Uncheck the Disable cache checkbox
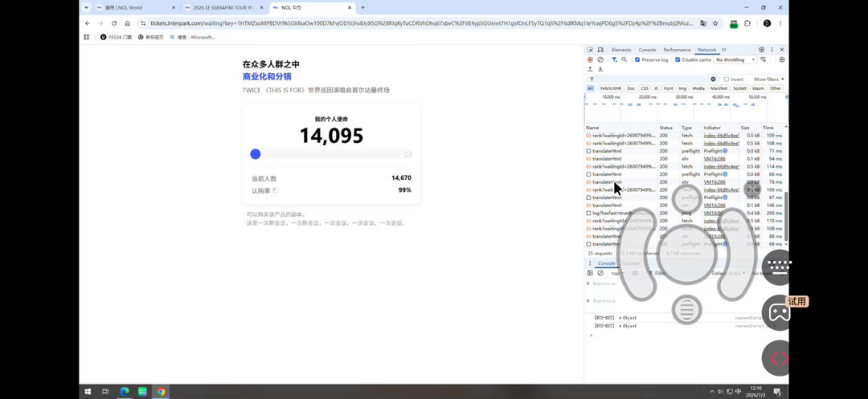868x399 pixels. [678, 59]
